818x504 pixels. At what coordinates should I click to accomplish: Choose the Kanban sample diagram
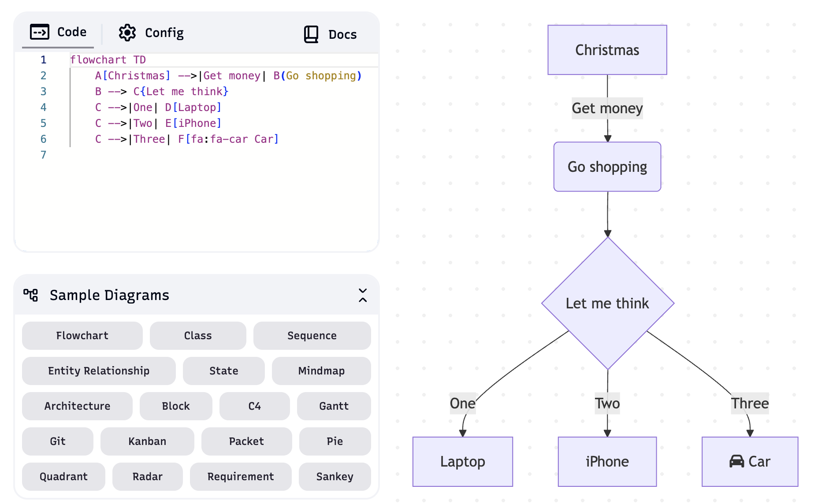147,441
